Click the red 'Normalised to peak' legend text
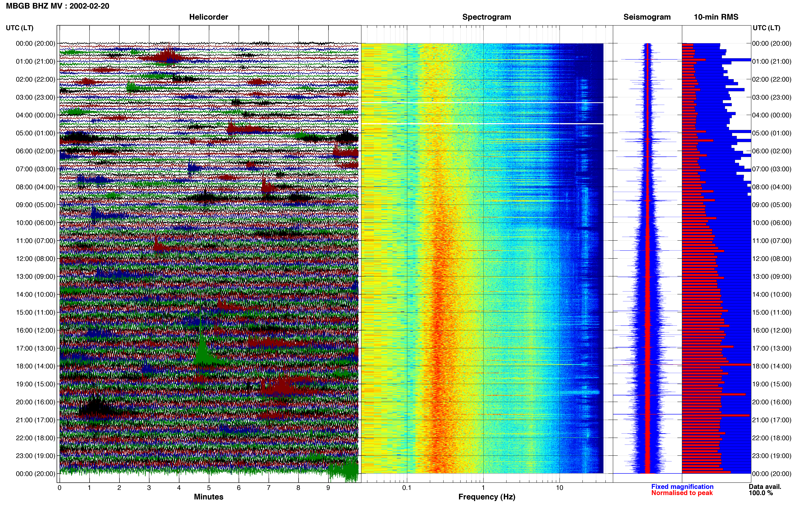The width and height of the screenshot is (812, 508). pos(682,493)
